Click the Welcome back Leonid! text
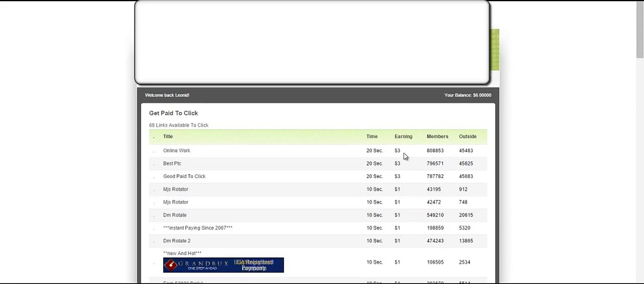Screen dimensions: 644x284 pyautogui.click(x=167, y=95)
